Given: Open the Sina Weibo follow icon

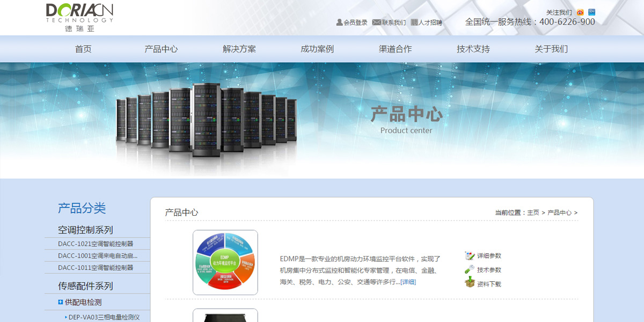Looking at the screenshot, I should 580,12.
